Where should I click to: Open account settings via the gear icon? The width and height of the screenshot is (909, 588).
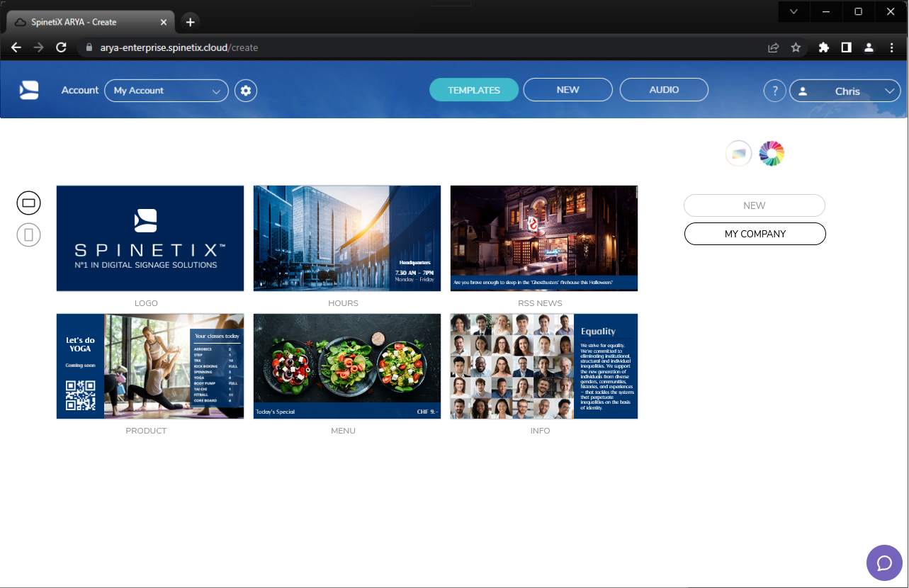[246, 90]
